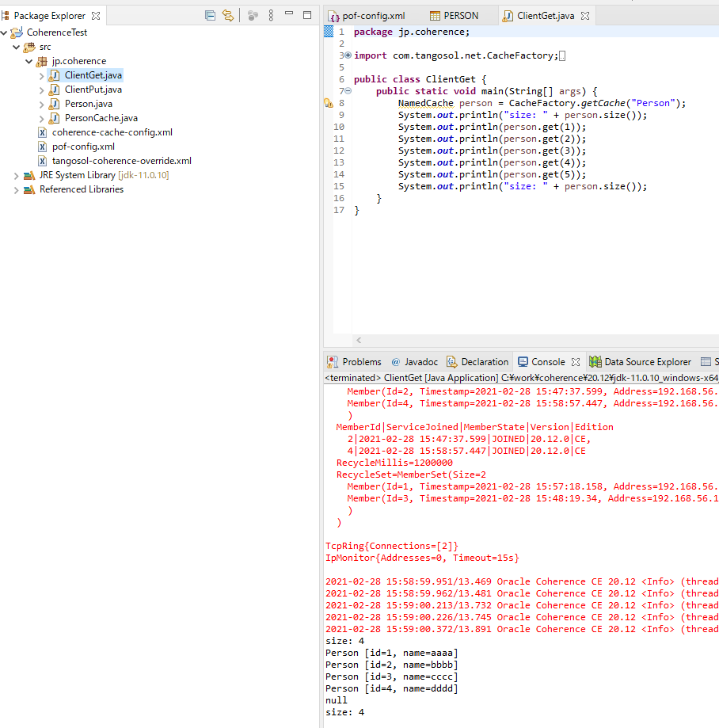Select the src source folder icon
The height and width of the screenshot is (728, 719).
[x=29, y=47]
